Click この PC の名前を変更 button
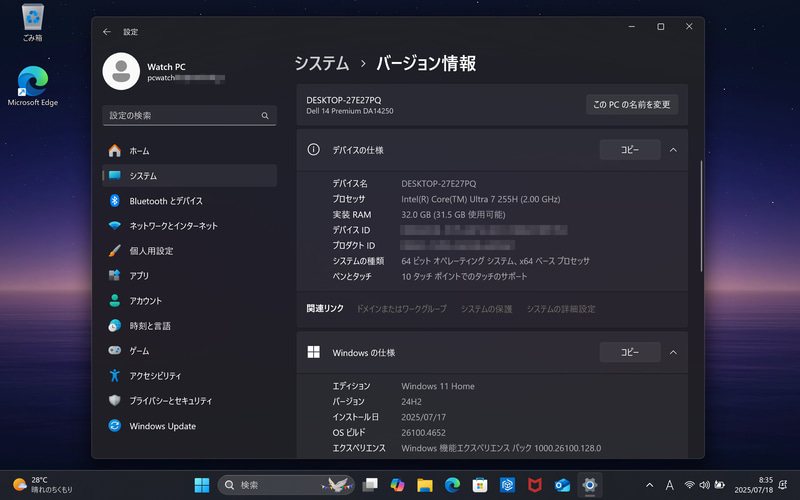The image size is (800, 500). tap(632, 105)
